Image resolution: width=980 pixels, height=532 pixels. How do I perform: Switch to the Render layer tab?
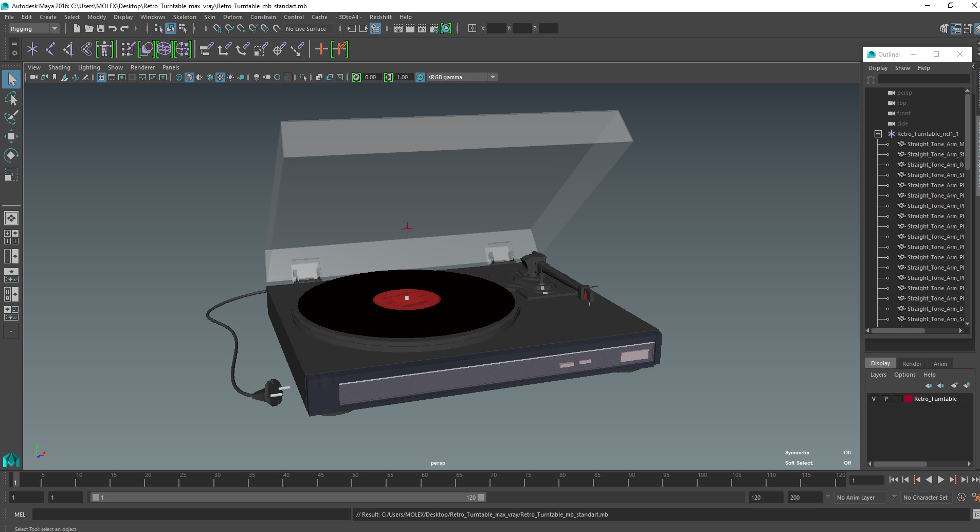(x=912, y=363)
